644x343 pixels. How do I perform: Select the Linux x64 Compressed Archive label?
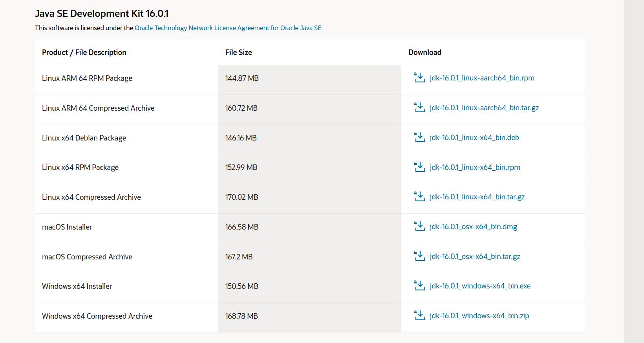click(x=91, y=197)
